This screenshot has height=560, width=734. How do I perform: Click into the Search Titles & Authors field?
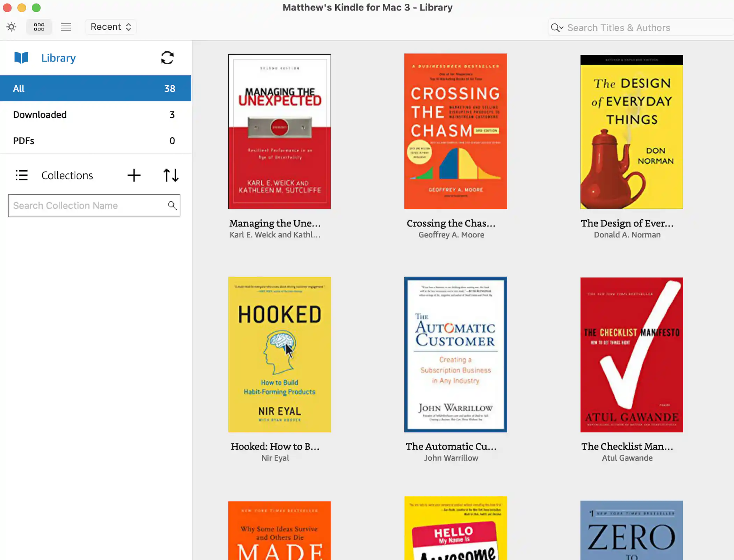tap(640, 27)
